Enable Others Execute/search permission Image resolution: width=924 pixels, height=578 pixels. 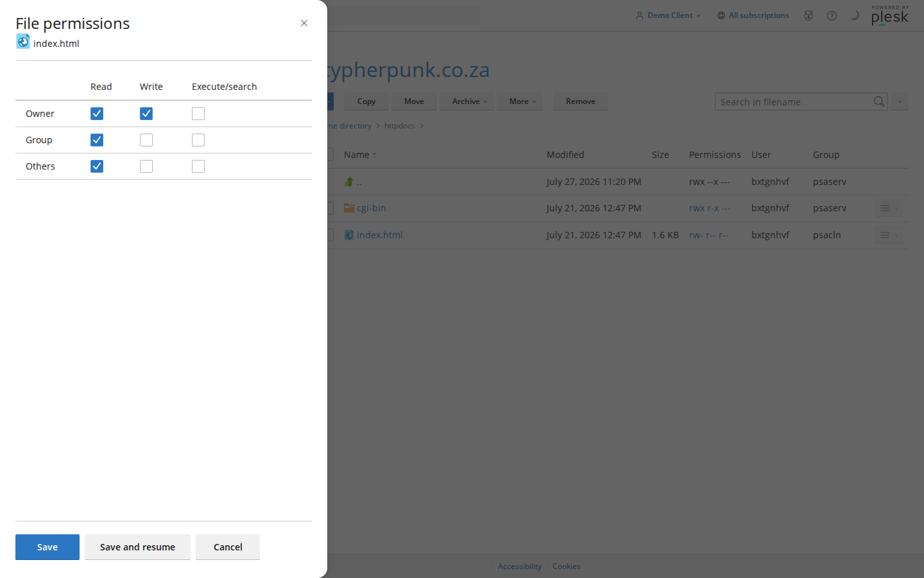pos(198,166)
